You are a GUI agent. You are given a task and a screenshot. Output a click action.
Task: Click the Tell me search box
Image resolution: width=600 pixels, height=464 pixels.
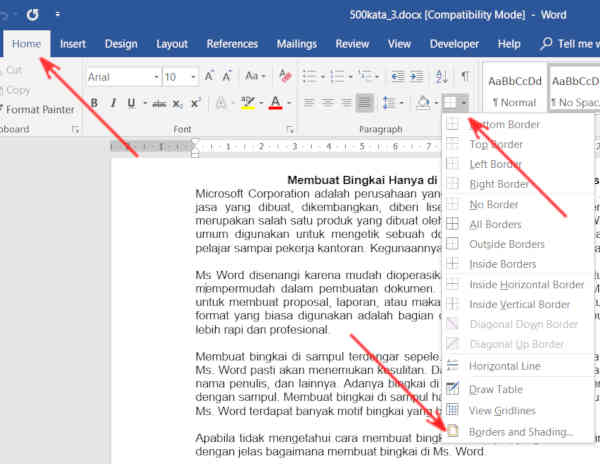(570, 44)
